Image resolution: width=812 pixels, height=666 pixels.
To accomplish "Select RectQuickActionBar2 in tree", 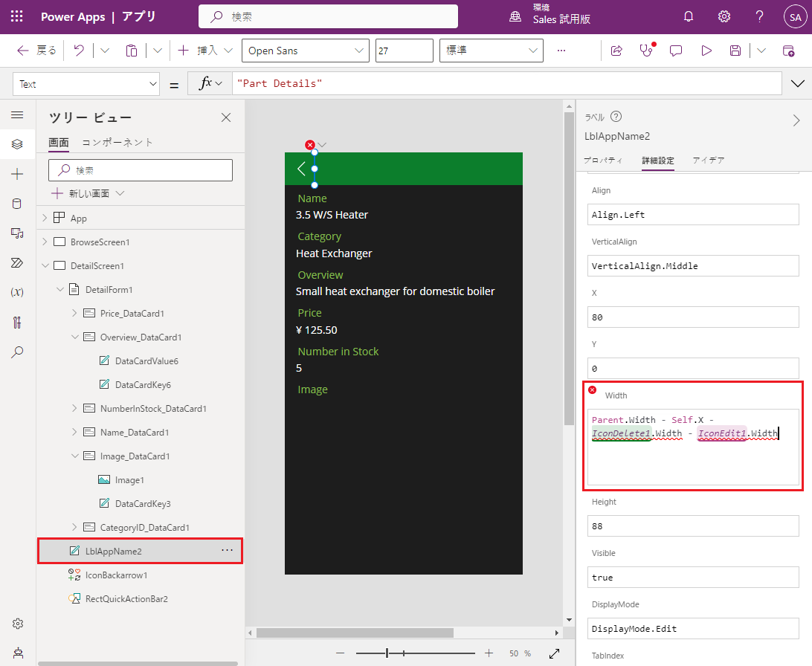I will click(x=126, y=598).
